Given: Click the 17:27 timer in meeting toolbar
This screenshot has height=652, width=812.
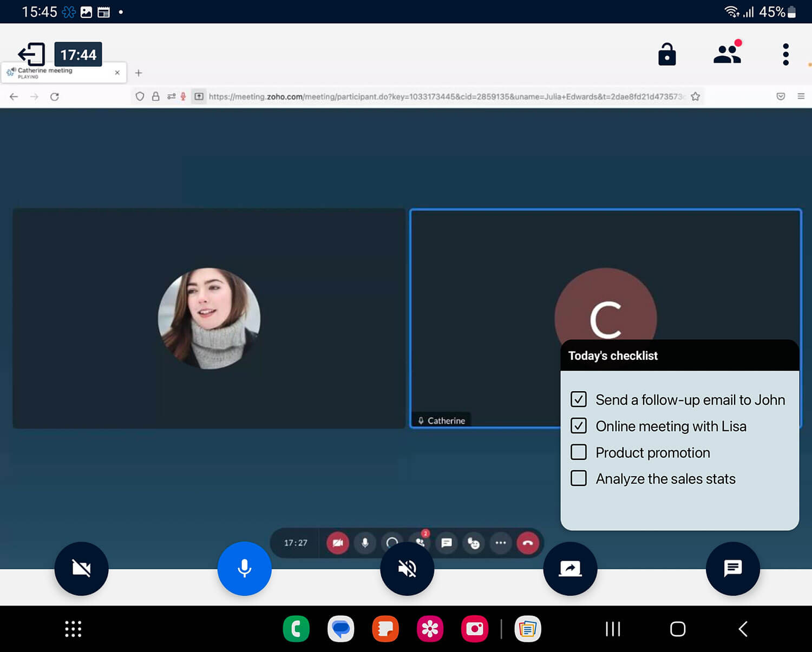Looking at the screenshot, I should coord(296,543).
